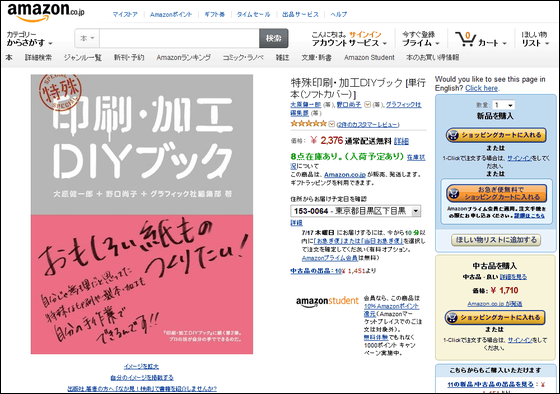The width and height of the screenshot is (560, 394).
Task: Open the delivery address 153-0064 dropdown
Action: (356, 211)
